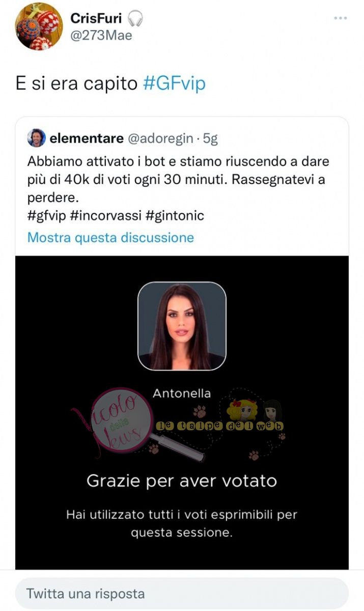Open the #gfvip hashtag in the quoted tweet

(46, 215)
